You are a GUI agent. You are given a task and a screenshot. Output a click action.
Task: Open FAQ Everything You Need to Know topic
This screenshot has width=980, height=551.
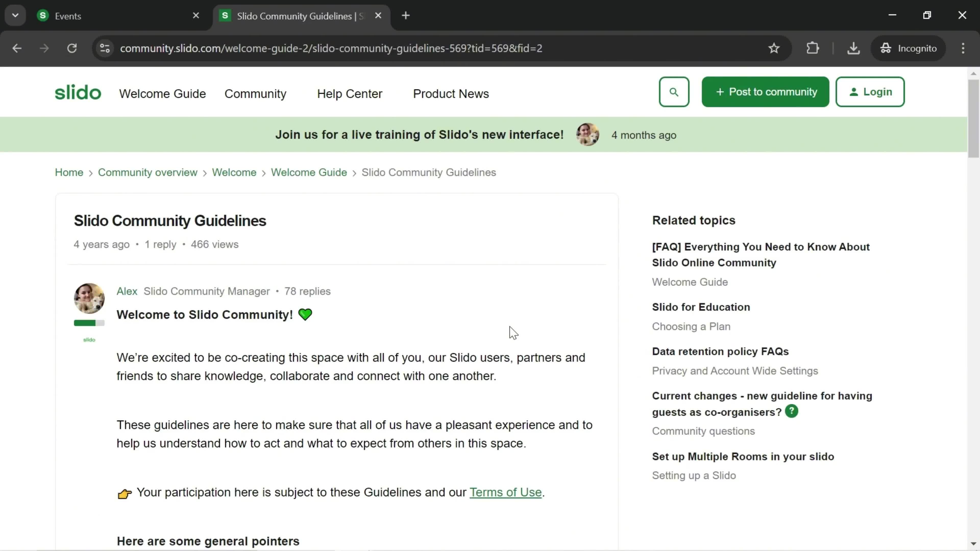[761, 255]
